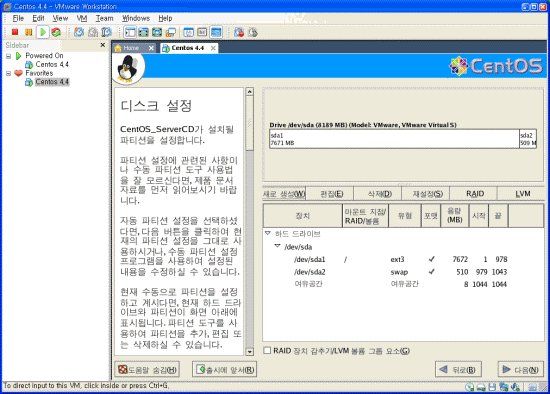Click help panel scrollbar down arrow
550x394 pixels.
[x=249, y=352]
